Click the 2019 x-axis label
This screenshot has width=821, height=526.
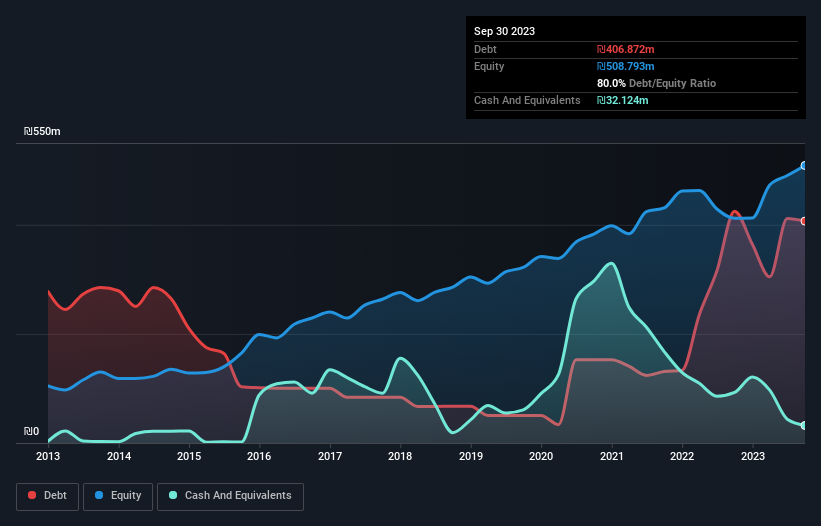coord(471,456)
